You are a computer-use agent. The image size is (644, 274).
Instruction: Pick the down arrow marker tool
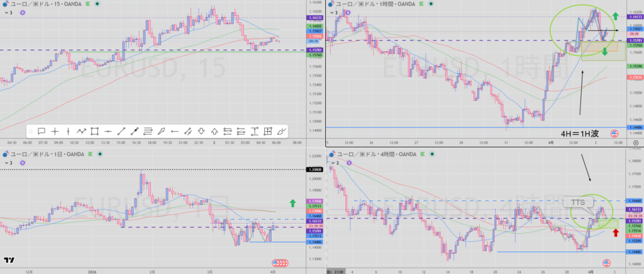(x=201, y=131)
